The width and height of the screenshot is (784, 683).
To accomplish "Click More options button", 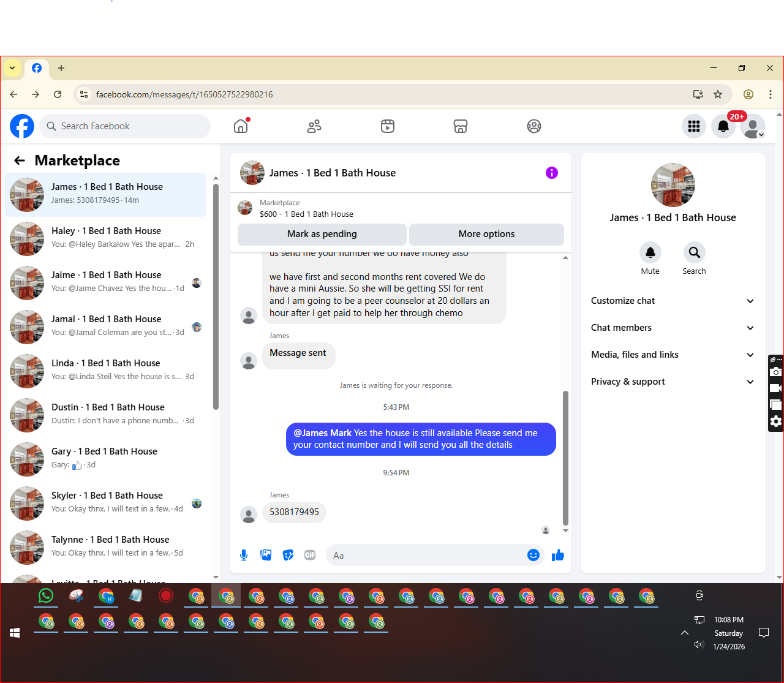I will point(486,234).
